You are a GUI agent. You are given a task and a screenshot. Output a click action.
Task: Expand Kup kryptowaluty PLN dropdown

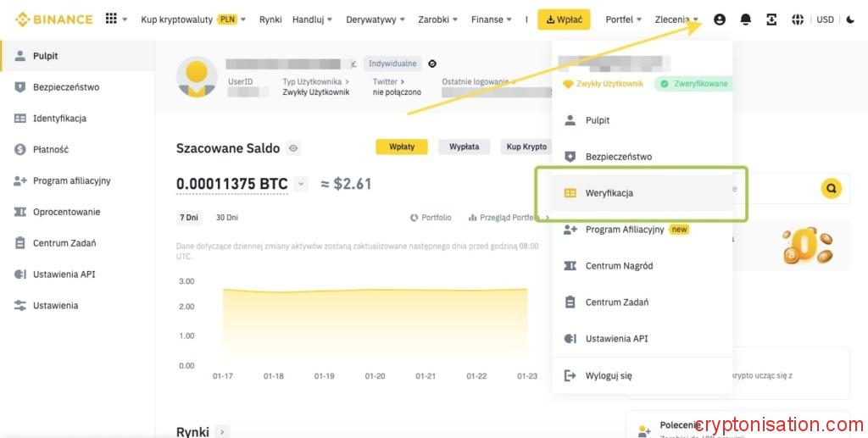click(193, 19)
